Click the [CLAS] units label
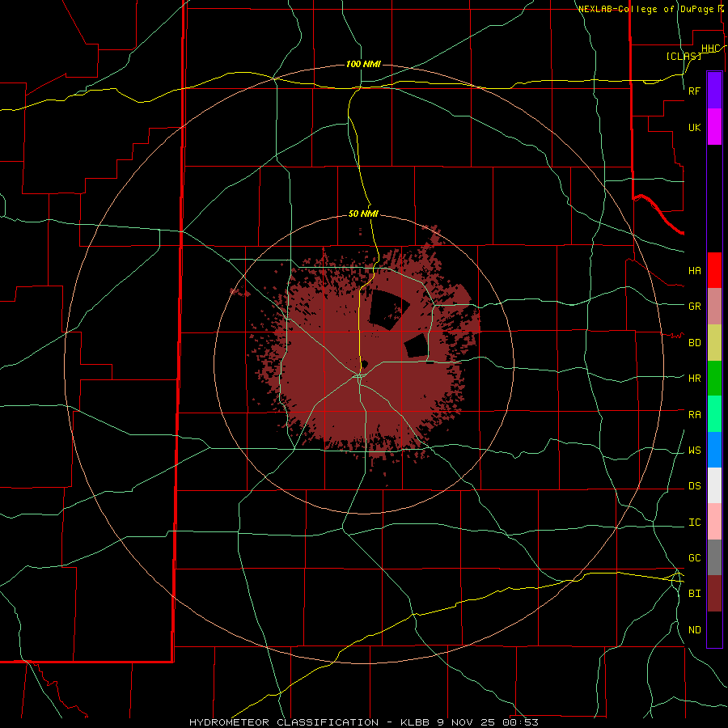Screen dimensions: 728x728 point(684,56)
